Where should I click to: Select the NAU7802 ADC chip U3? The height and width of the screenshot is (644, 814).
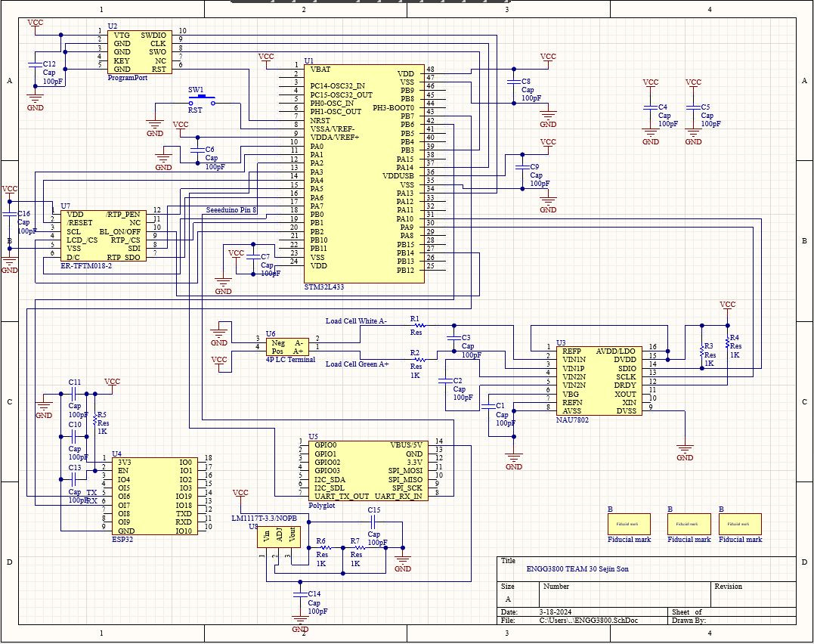coord(597,381)
